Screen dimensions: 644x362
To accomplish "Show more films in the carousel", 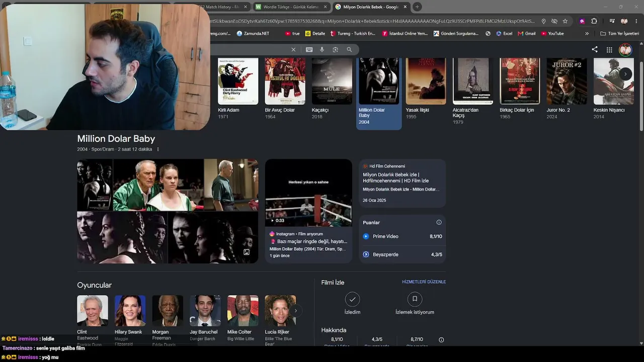I will click(x=625, y=74).
